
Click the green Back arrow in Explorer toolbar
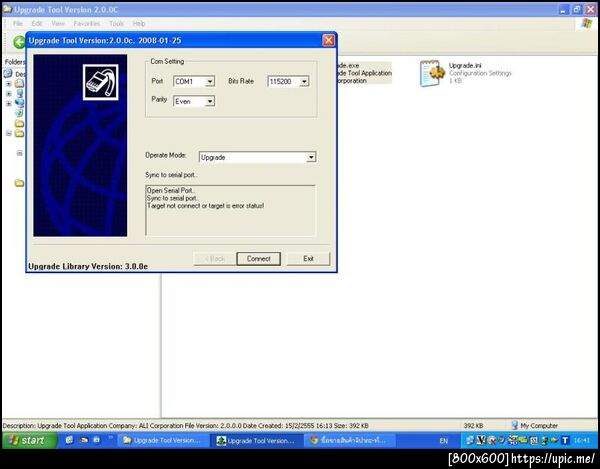tap(19, 42)
